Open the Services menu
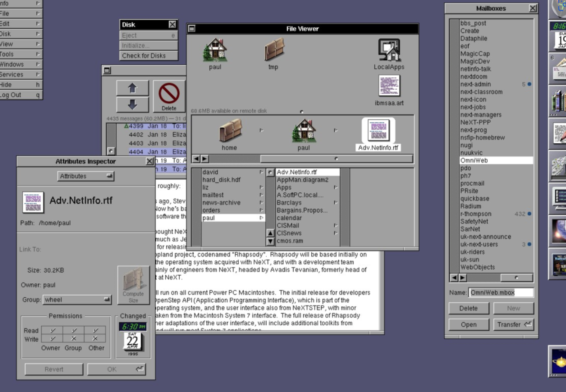Viewport: 566px width, 392px height. pos(21,75)
